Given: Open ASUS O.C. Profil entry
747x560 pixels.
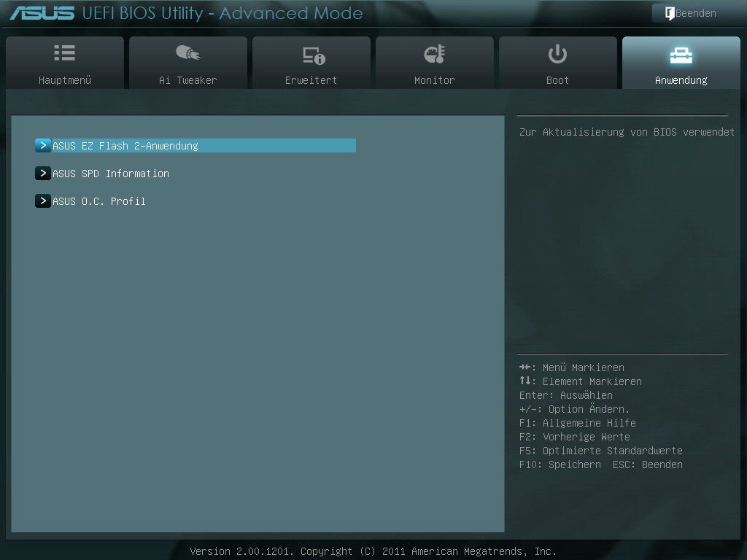Looking at the screenshot, I should point(98,201).
